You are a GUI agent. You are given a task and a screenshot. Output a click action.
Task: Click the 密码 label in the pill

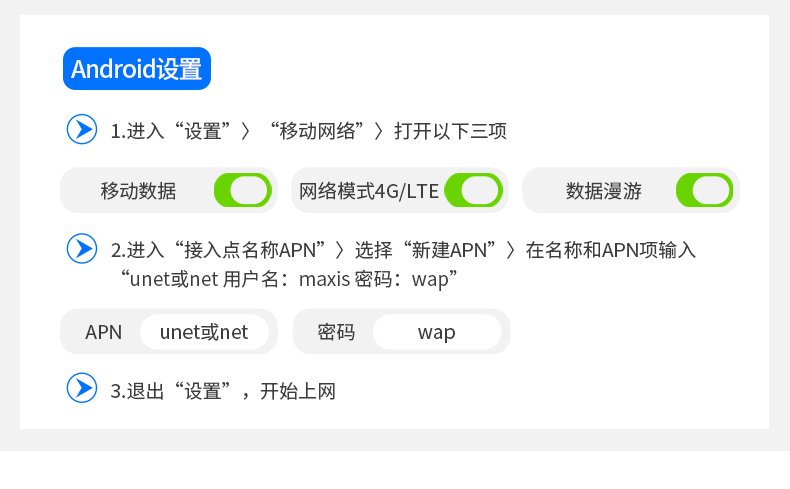point(336,332)
